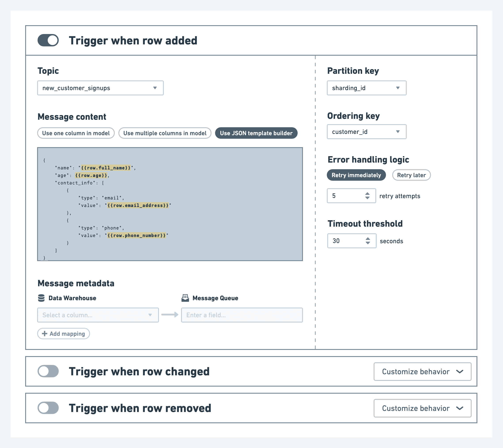Switch to Use multiple columns in model
Screen dimensions: 503x448
click(165, 133)
